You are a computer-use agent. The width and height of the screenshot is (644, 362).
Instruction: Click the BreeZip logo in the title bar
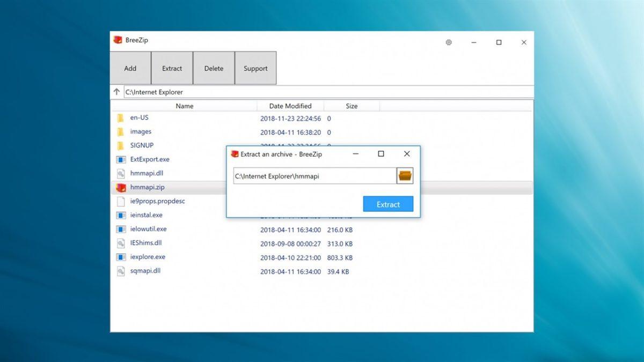point(118,40)
